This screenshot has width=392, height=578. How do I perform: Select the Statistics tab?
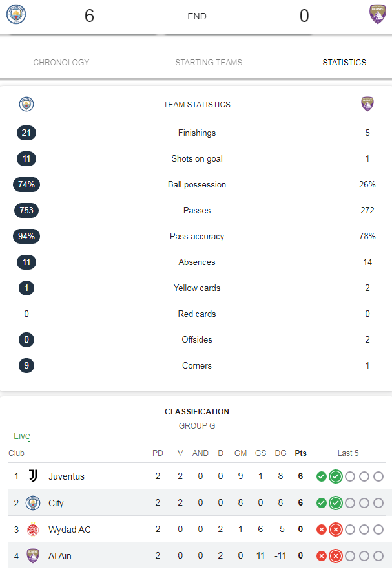click(344, 62)
